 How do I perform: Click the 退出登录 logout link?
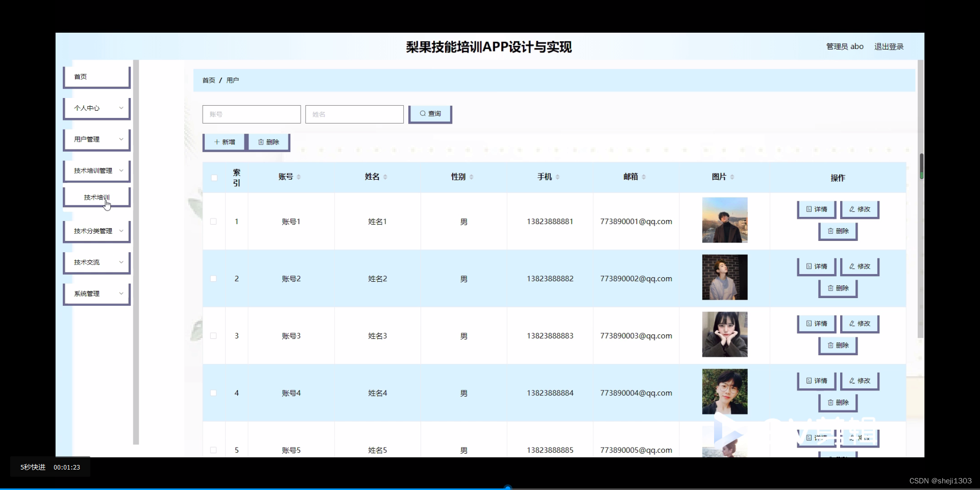[889, 46]
